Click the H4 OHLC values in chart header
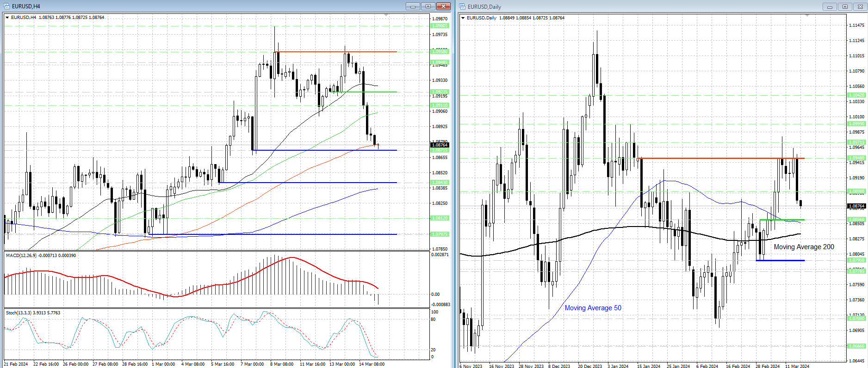 [x=71, y=18]
